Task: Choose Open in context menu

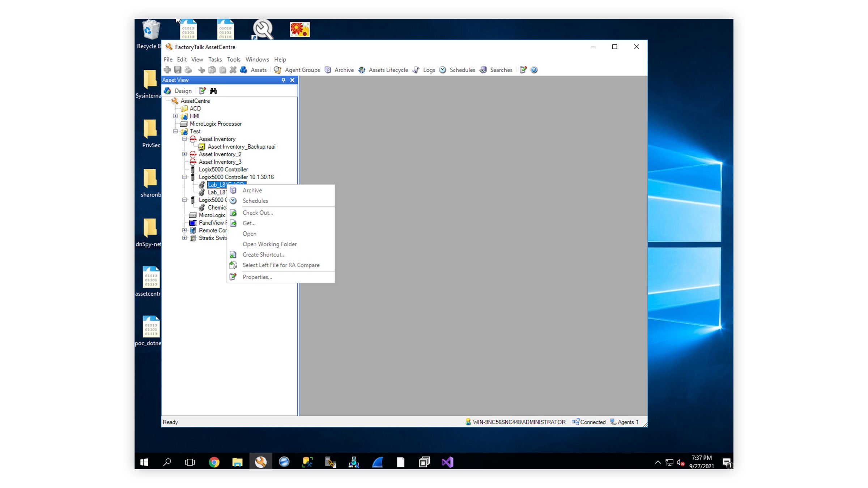Action: click(x=281, y=234)
